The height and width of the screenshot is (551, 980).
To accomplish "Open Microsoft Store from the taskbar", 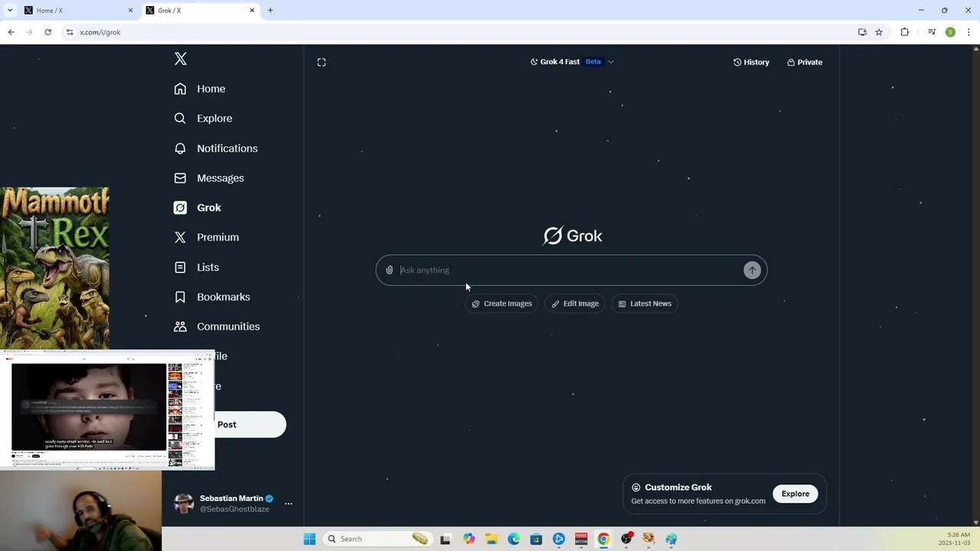I will click(x=536, y=539).
